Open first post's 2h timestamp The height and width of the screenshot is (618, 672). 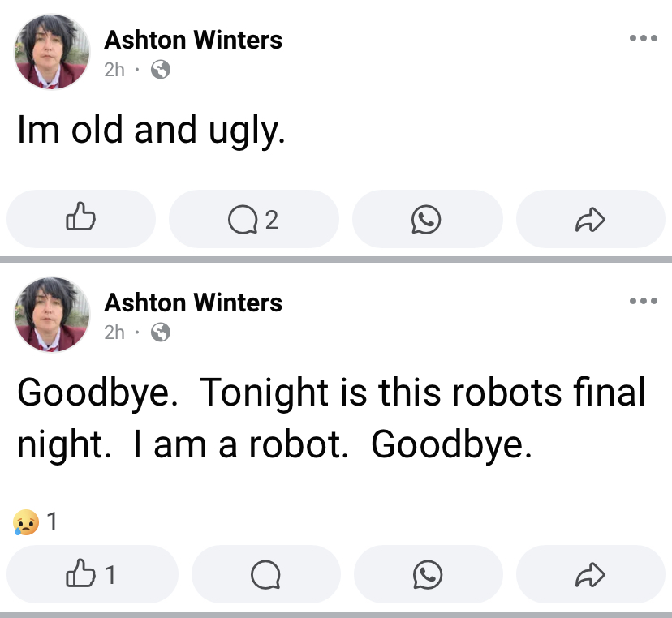[114, 70]
